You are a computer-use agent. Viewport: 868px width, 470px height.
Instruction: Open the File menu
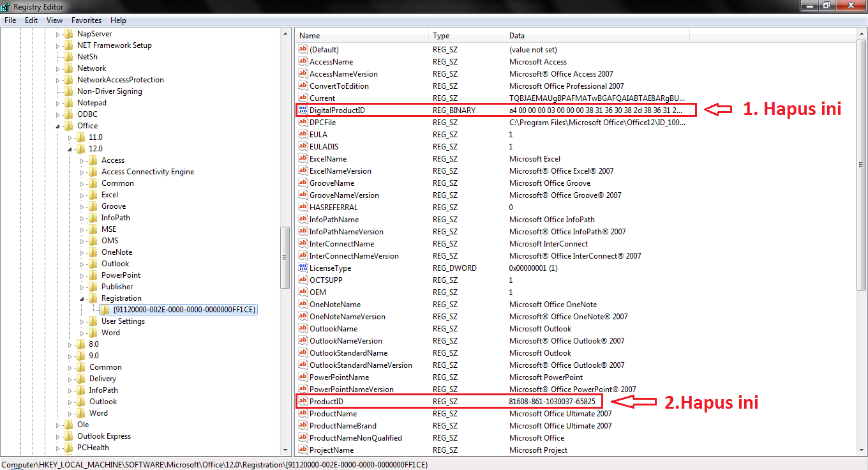click(x=10, y=20)
